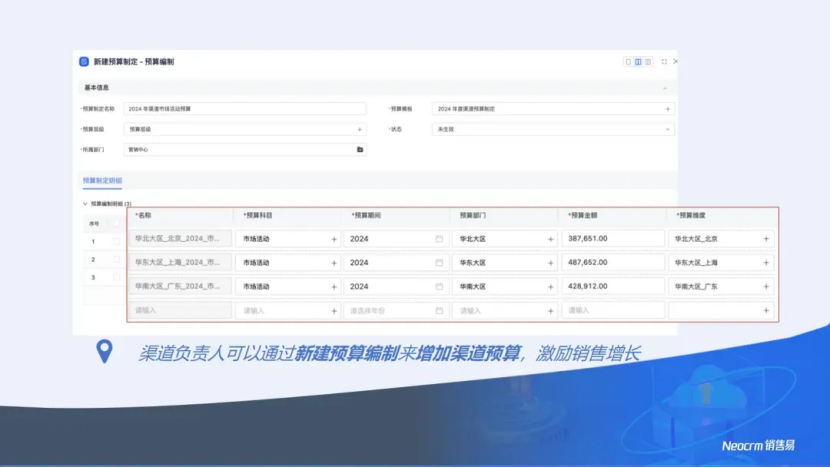Click the 387,651.00 budget amount field
Image resolution: width=830 pixels, height=468 pixels.
coord(613,239)
